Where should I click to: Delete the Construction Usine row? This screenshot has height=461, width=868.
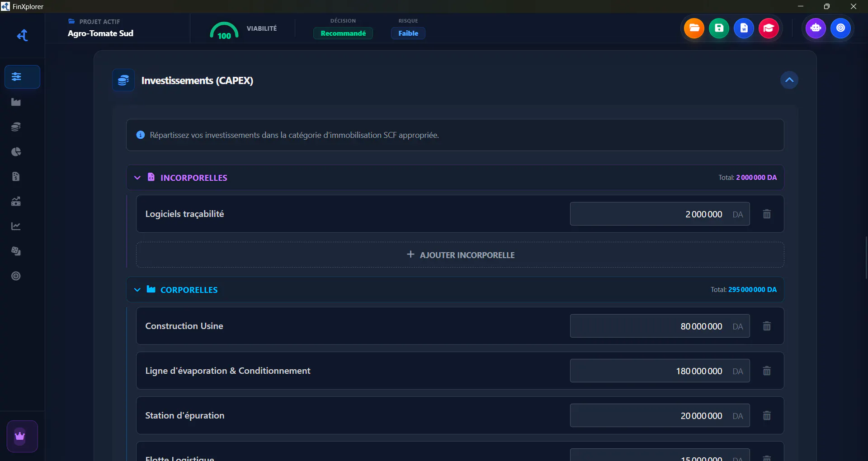point(767,326)
